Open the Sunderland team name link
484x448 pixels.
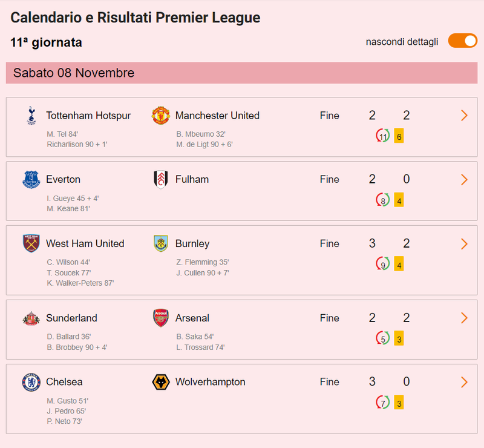point(71,318)
